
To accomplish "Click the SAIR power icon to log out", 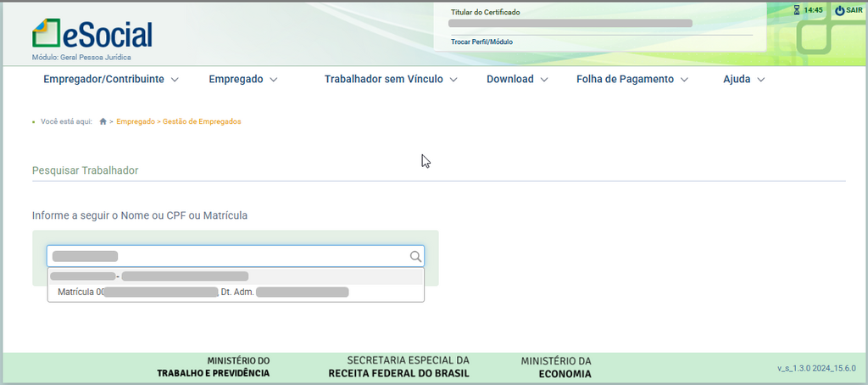I will (839, 10).
